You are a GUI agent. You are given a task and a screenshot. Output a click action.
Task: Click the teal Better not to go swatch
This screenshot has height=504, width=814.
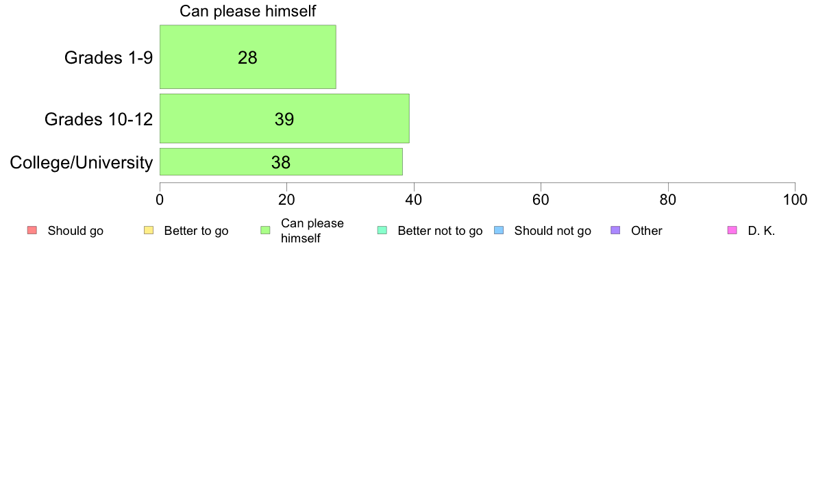[382, 231]
